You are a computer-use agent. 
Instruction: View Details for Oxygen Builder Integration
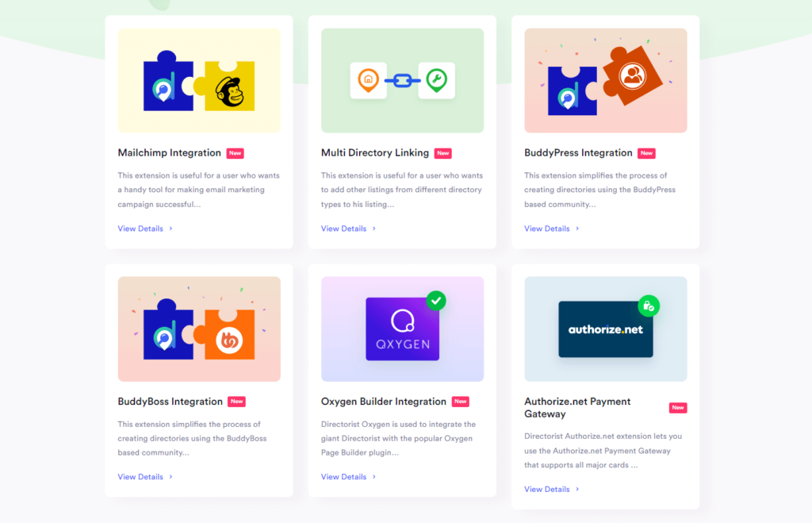[x=349, y=477]
